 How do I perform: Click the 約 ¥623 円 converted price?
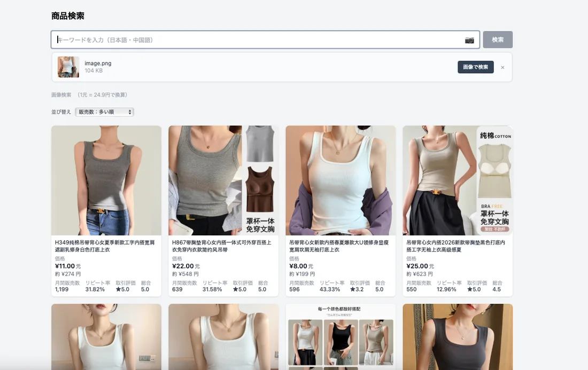pyautogui.click(x=419, y=274)
